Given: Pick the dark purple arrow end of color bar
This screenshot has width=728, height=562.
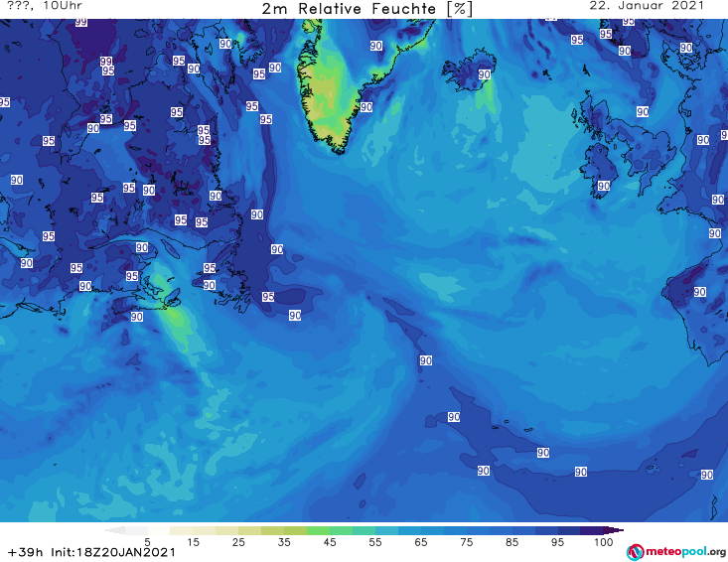Looking at the screenshot, I should 614,530.
